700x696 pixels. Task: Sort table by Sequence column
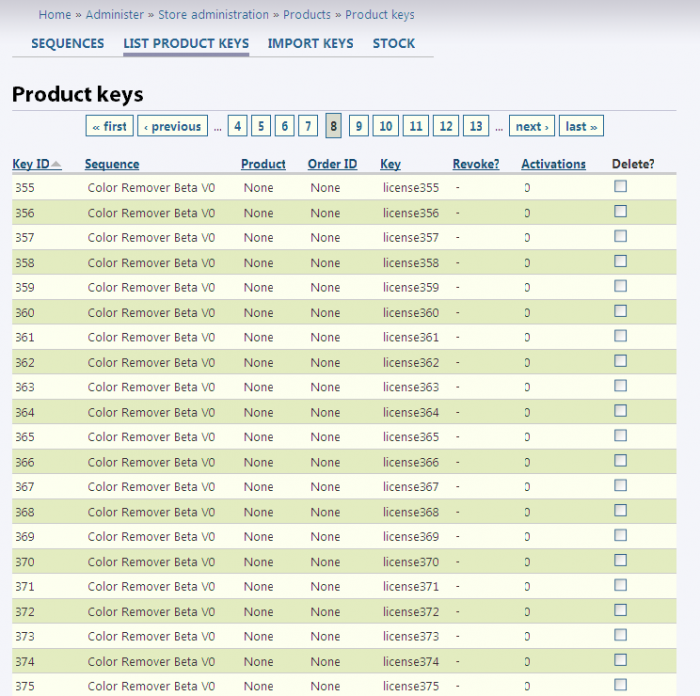click(x=112, y=164)
